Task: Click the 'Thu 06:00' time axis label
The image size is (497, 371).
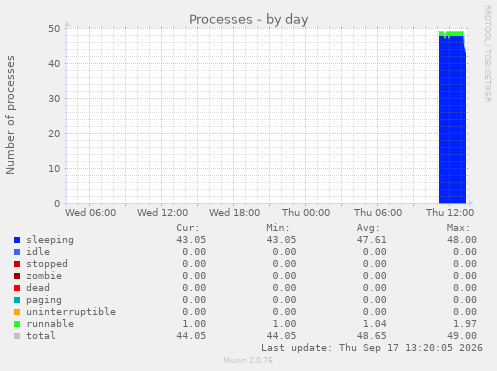Action: pos(378,213)
